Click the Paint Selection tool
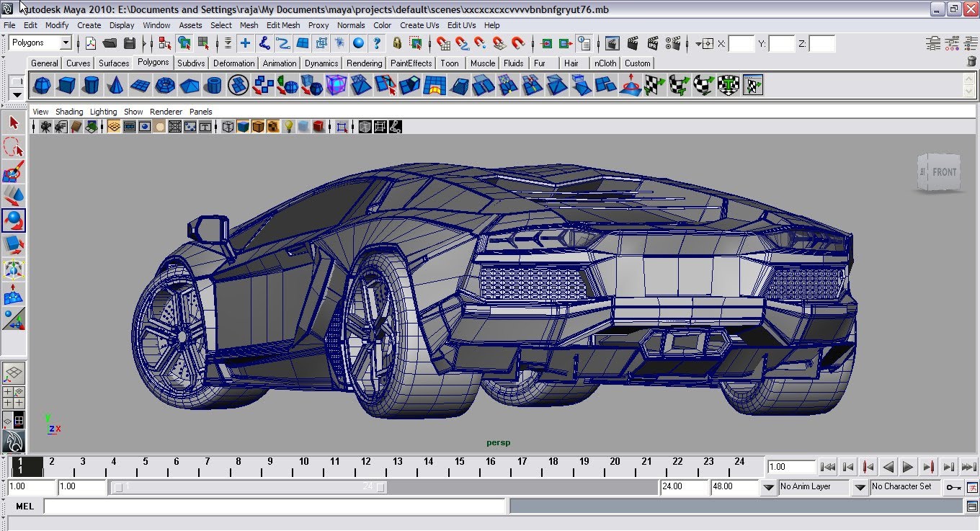The height and width of the screenshot is (531, 980). coord(14,172)
